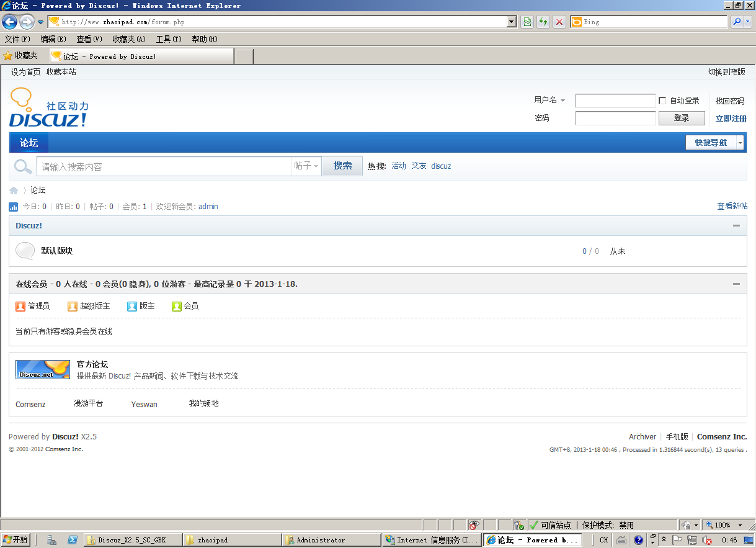The height and width of the screenshot is (548, 756).
Task: Open the 编辑(E) menu
Action: [x=53, y=39]
